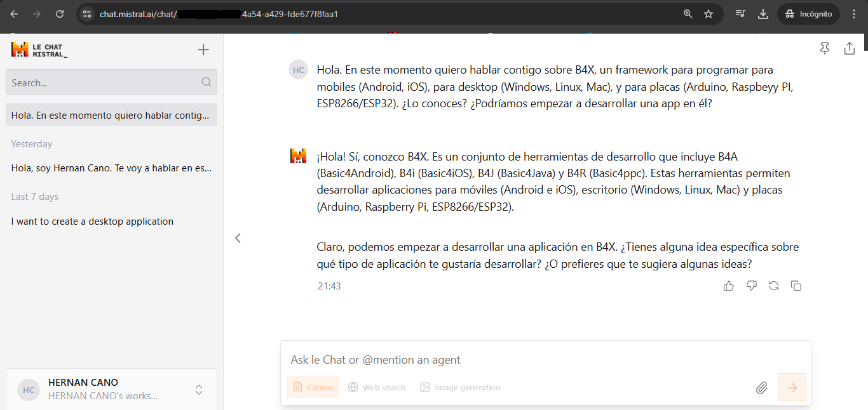Expand HERNAN CANO workspace switcher
868x410 pixels.
point(199,390)
